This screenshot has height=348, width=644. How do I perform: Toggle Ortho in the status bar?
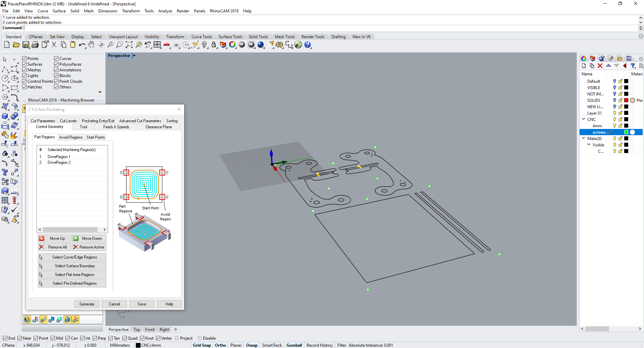tap(220, 345)
